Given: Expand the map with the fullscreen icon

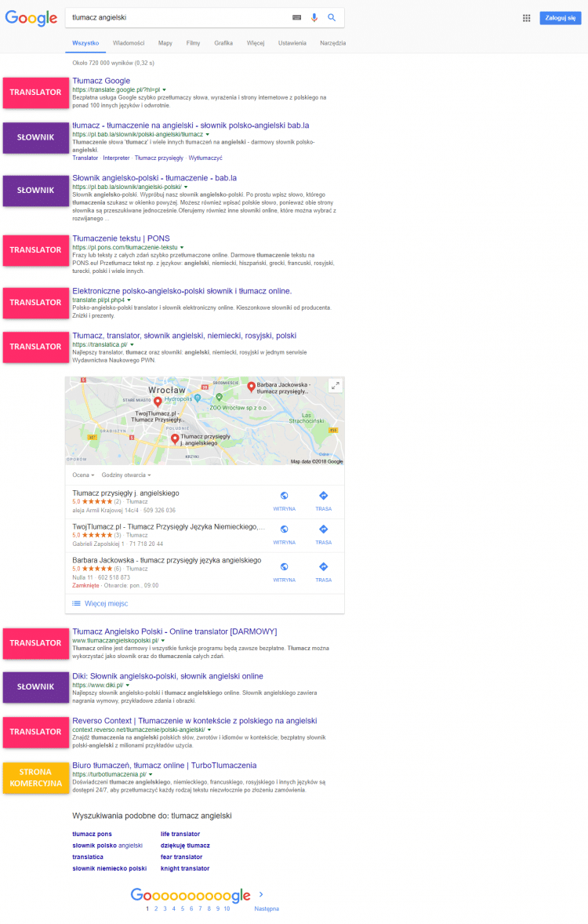Looking at the screenshot, I should click(x=336, y=385).
